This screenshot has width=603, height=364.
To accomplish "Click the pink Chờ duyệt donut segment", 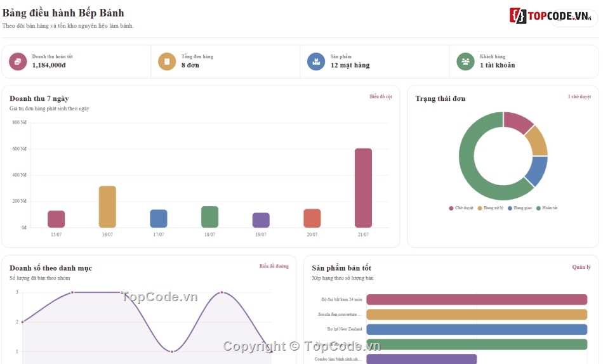I will tap(516, 122).
